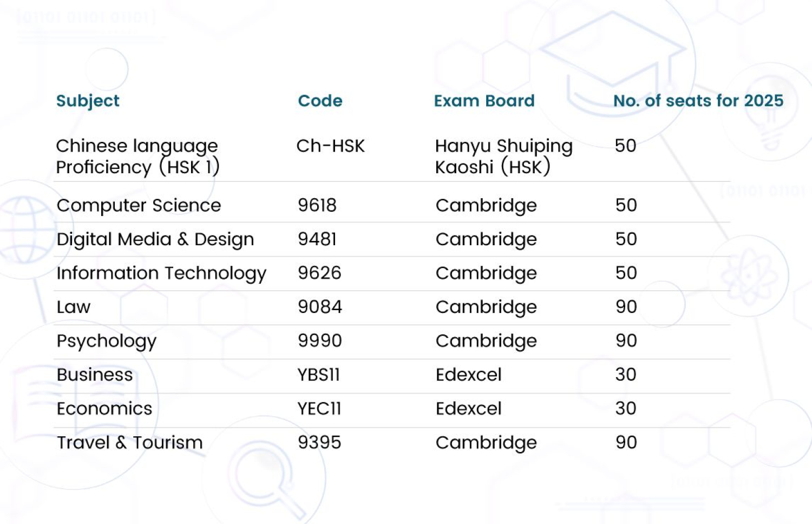Image resolution: width=812 pixels, height=524 pixels.
Task: Select the Business subject entry
Action: point(95,375)
